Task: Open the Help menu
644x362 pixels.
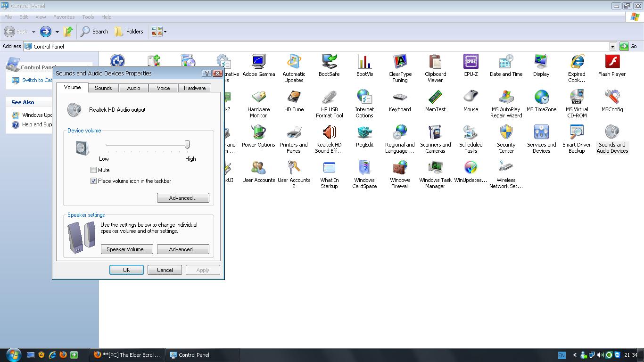Action: pyautogui.click(x=106, y=17)
